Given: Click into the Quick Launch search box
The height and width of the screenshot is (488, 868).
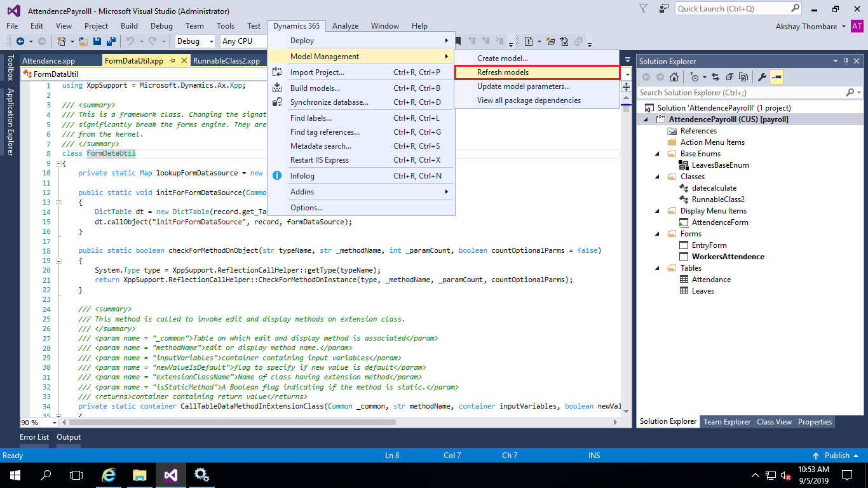Looking at the screenshot, I should (733, 8).
